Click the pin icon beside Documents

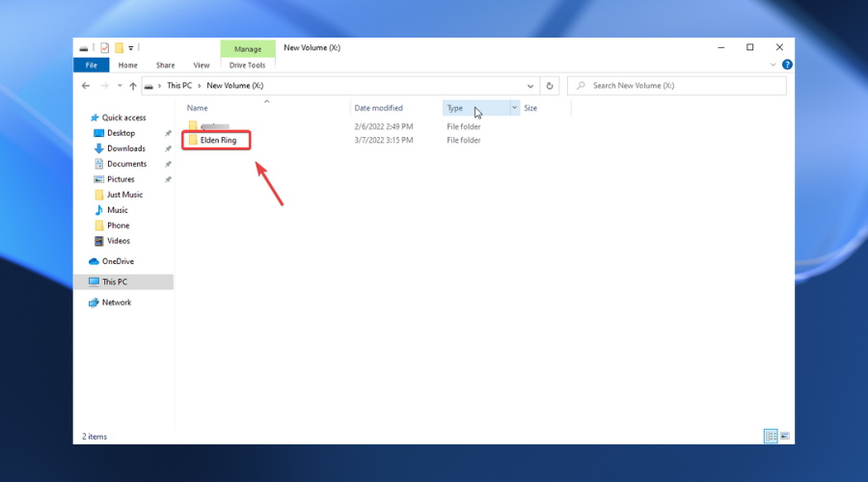[x=168, y=164]
